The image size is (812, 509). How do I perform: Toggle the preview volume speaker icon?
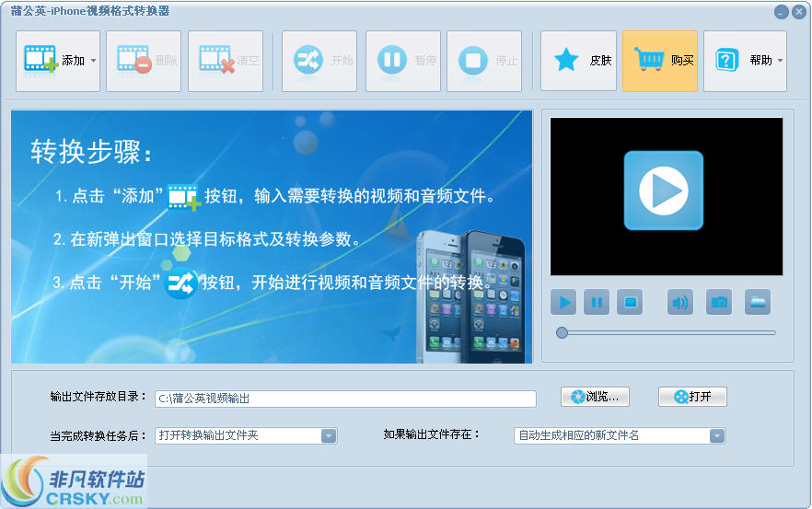(x=680, y=302)
